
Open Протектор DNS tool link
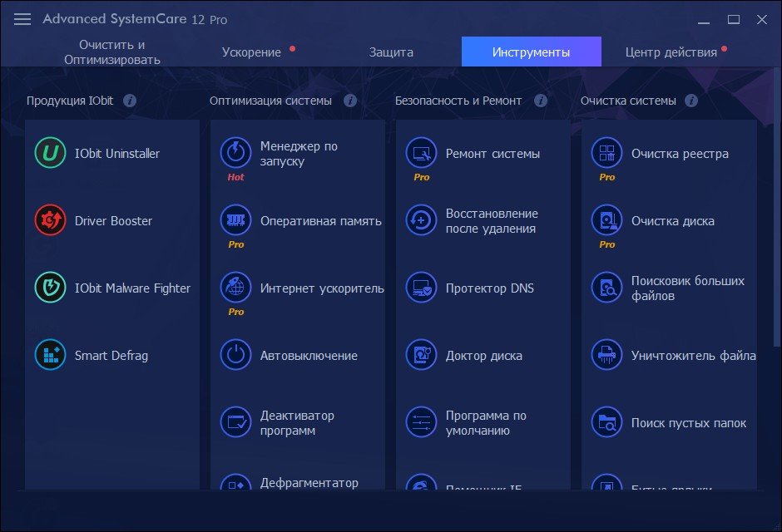pos(489,288)
